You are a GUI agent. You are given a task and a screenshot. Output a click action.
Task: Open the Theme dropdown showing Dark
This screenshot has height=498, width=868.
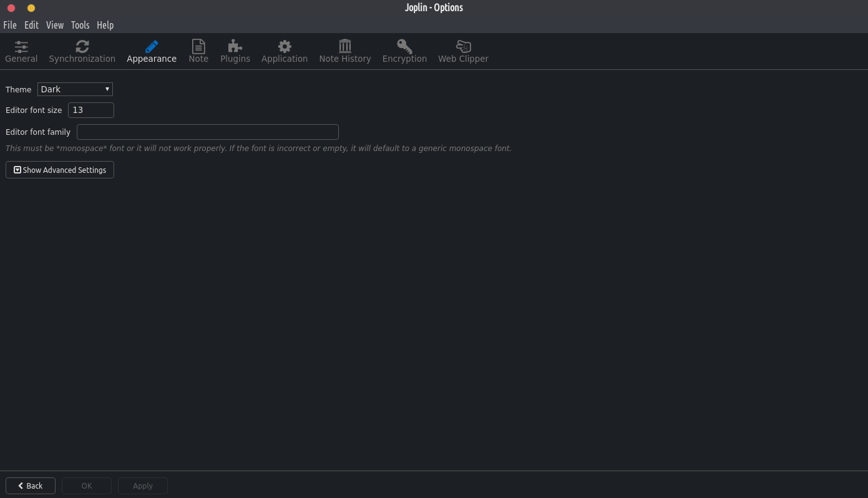point(75,89)
